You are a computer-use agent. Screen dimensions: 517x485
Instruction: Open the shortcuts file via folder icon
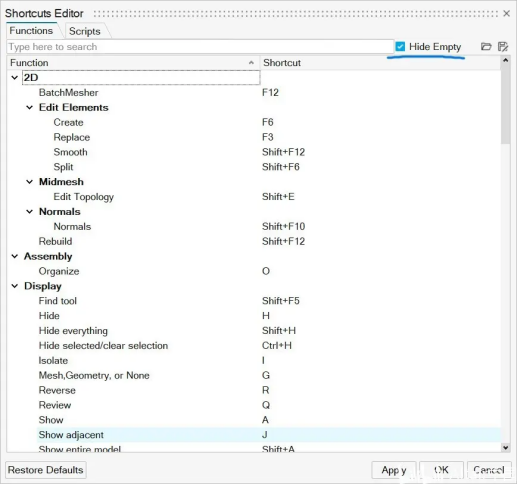(x=486, y=47)
